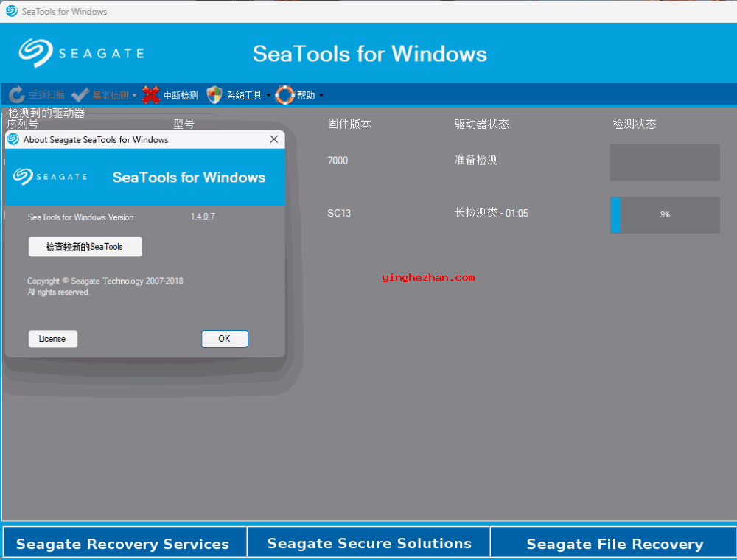The image size is (737, 560).
Task: Open system tools via the shield icon
Action: 214,95
